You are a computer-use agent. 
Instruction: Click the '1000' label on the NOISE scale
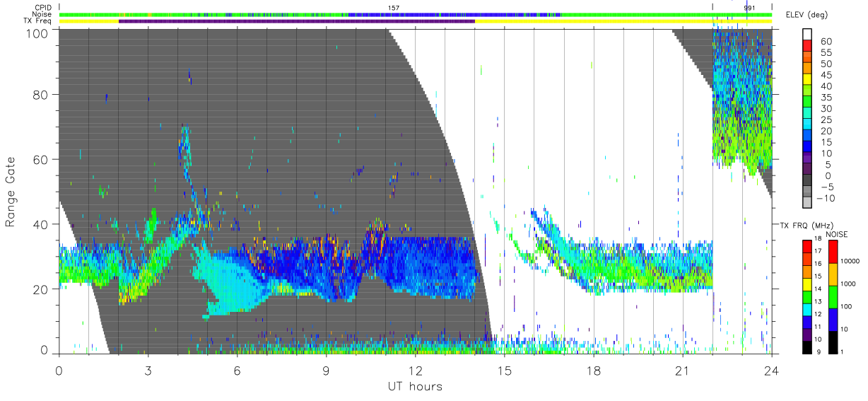click(x=849, y=284)
